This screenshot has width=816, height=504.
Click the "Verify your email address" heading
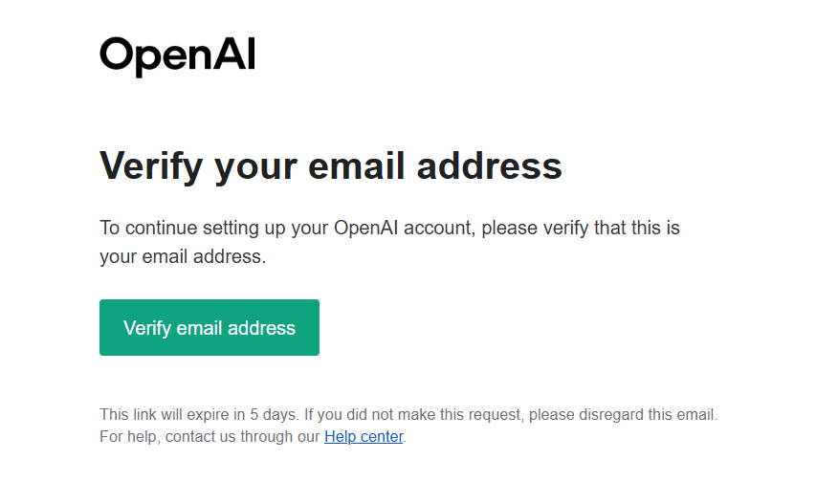pos(331,166)
